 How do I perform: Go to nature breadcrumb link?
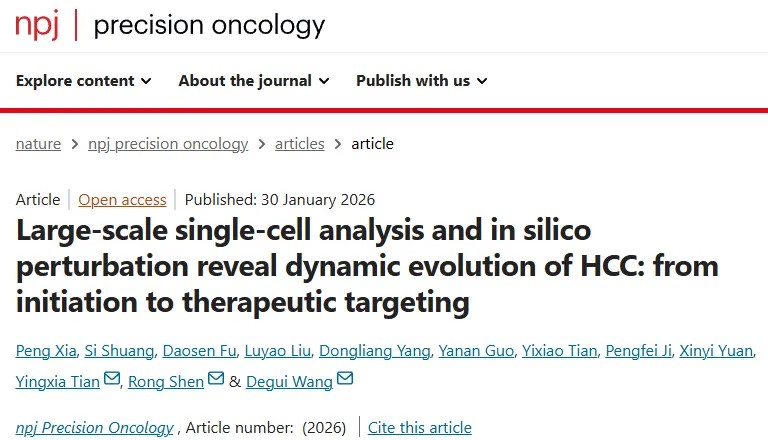pos(38,143)
